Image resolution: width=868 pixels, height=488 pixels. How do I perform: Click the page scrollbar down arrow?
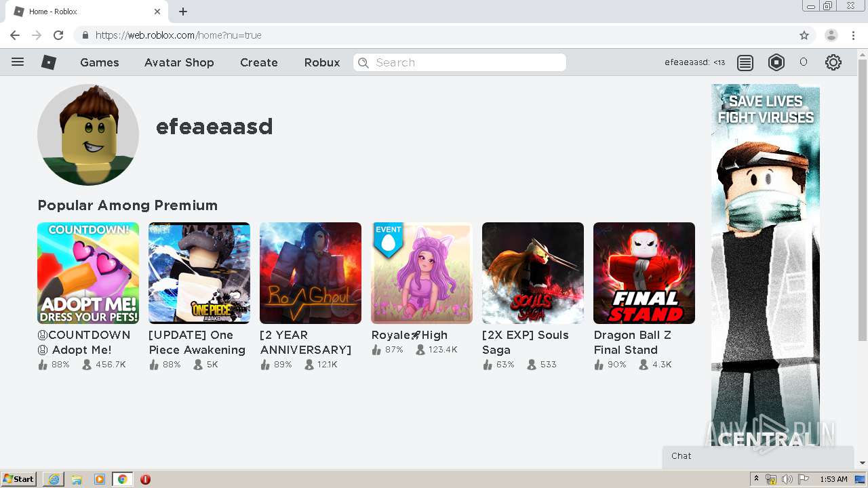pyautogui.click(x=863, y=463)
